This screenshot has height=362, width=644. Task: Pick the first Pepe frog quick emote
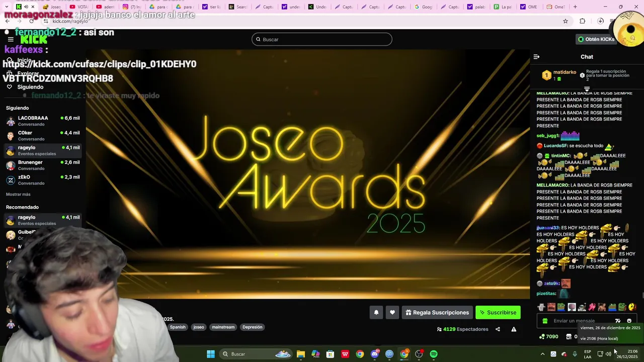561,307
